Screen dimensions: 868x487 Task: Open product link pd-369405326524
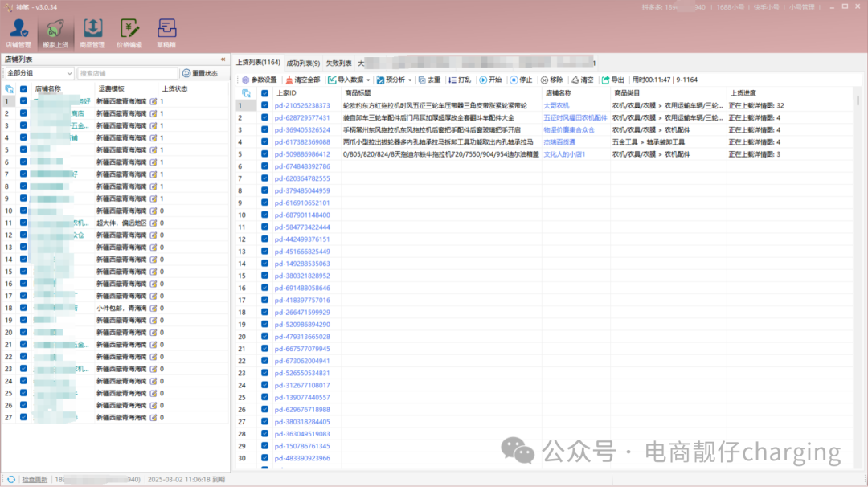point(301,129)
